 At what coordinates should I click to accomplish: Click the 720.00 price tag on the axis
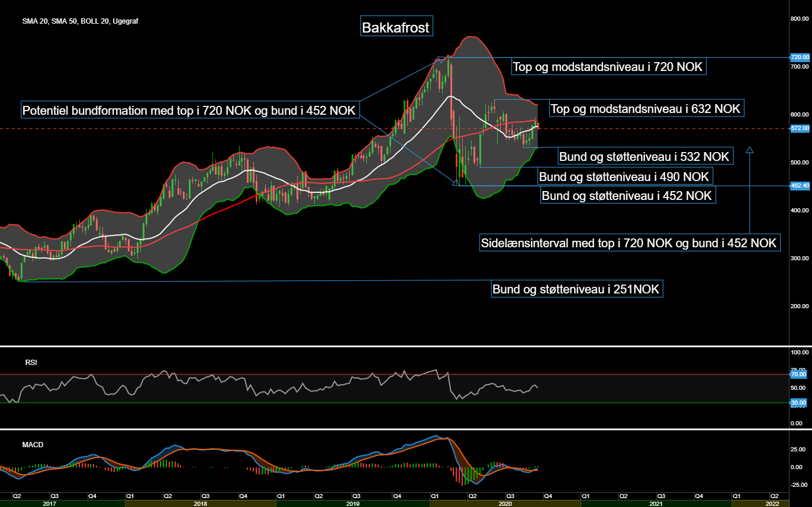pos(800,57)
